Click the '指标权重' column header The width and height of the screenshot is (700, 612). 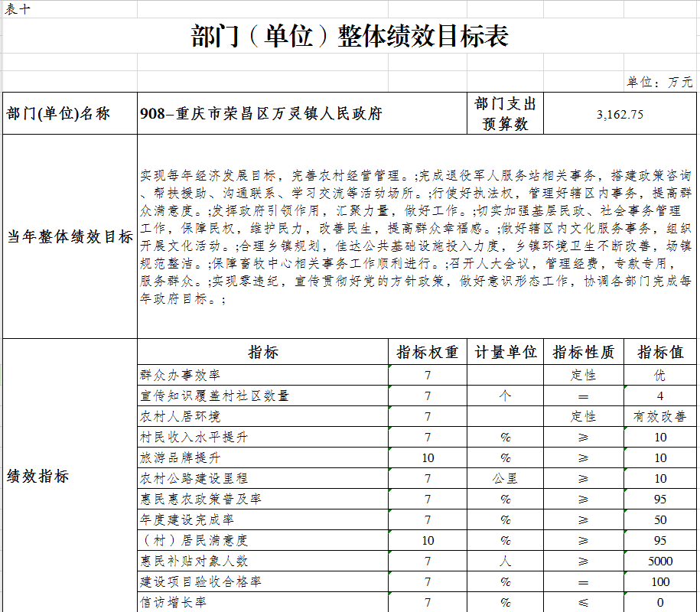(428, 352)
